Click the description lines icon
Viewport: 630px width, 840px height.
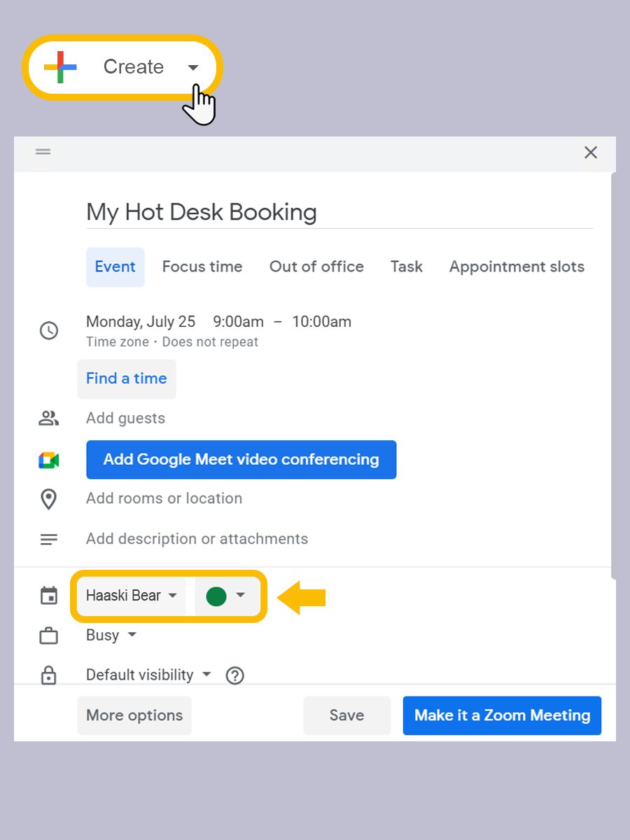49,540
